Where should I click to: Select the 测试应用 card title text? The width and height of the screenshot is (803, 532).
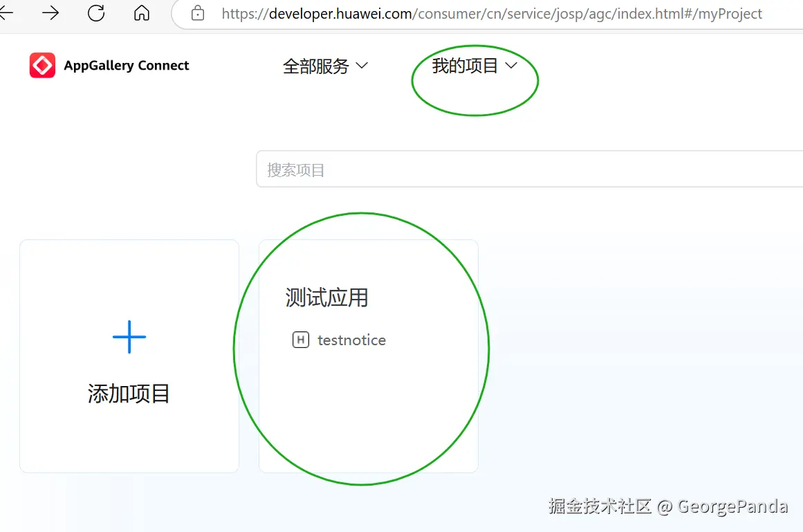(325, 297)
